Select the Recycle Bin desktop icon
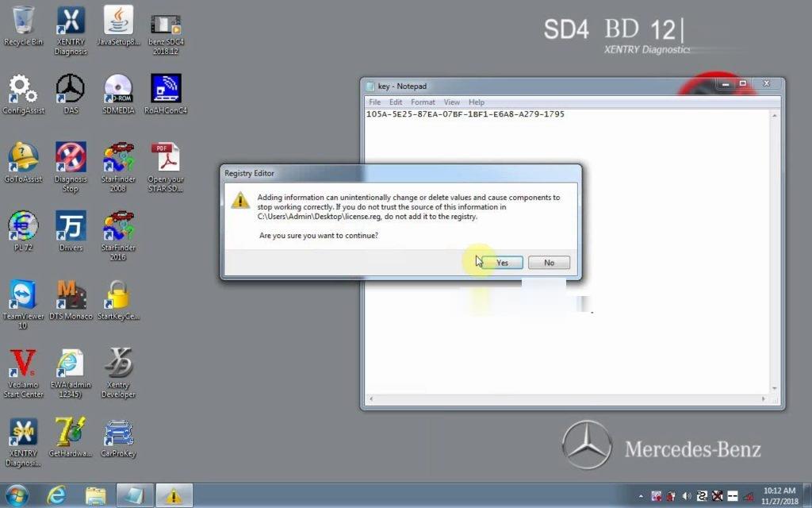This screenshot has height=508, width=812. (23, 26)
